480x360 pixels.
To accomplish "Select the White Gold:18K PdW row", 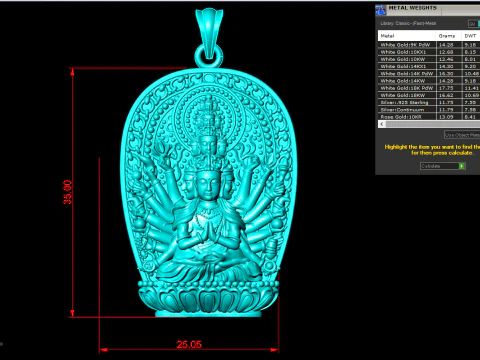I will 429,88.
